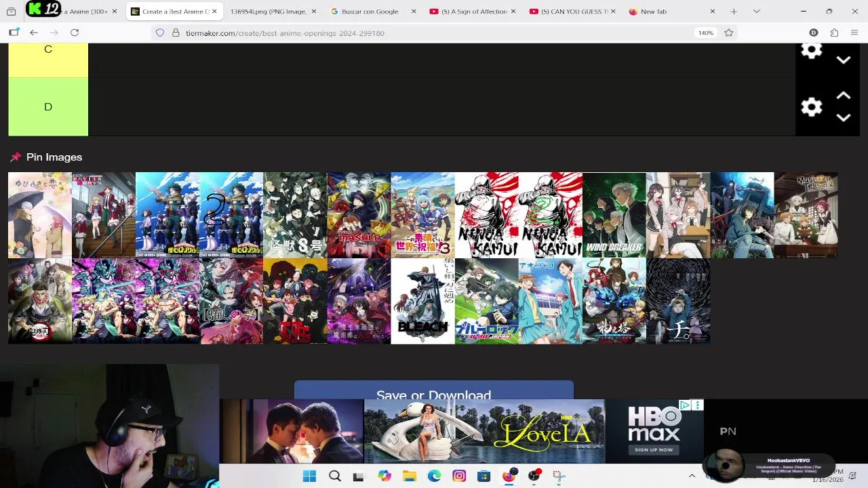The image size is (868, 488).
Task: Move tier C row down with arrow
Action: [843, 60]
